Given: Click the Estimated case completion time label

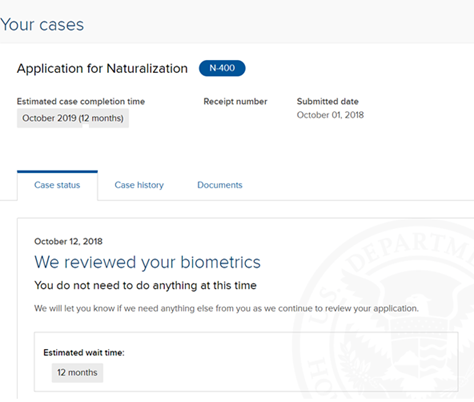Looking at the screenshot, I should click(x=81, y=101).
